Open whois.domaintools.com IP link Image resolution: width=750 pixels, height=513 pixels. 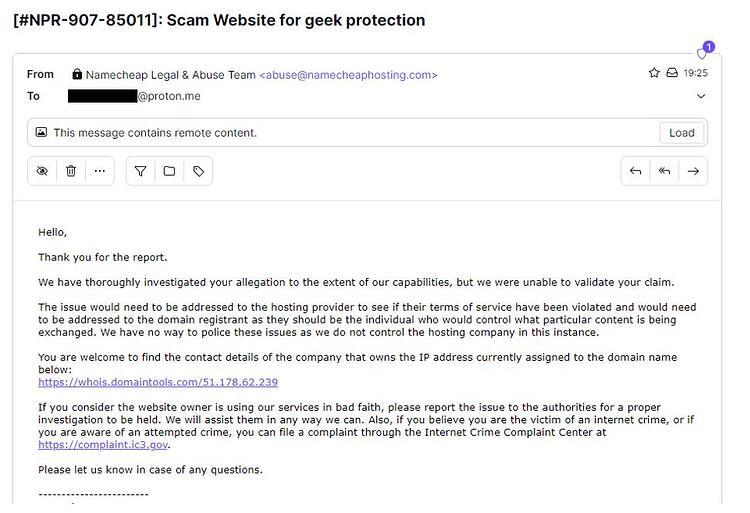point(158,382)
